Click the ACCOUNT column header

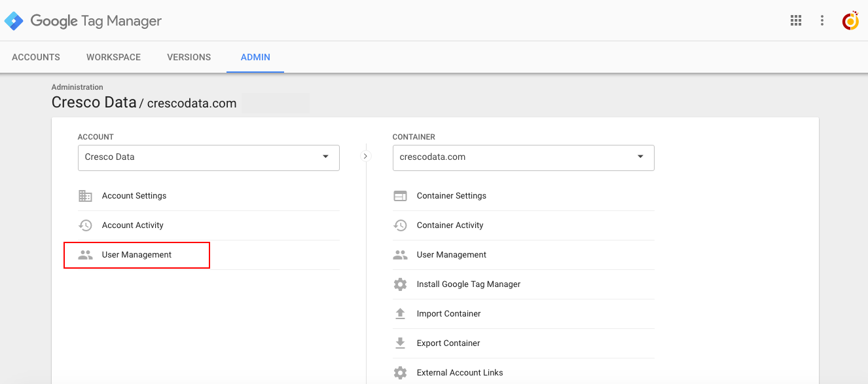pos(96,137)
